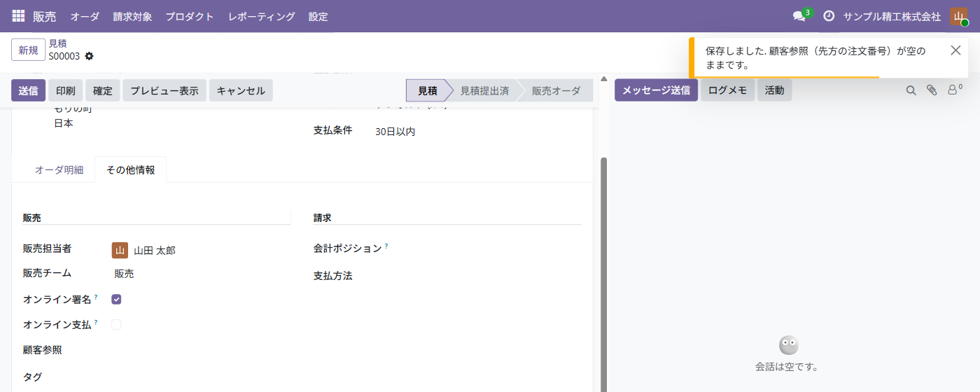Viewport: 980px width, 392px height.
Task: Show the オンライン署名 help tooltip mark
Action: [96, 297]
